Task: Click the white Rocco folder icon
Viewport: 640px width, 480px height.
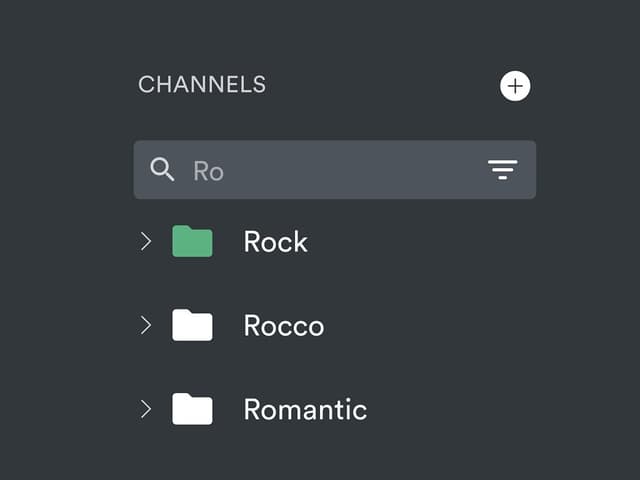Action: tap(192, 325)
